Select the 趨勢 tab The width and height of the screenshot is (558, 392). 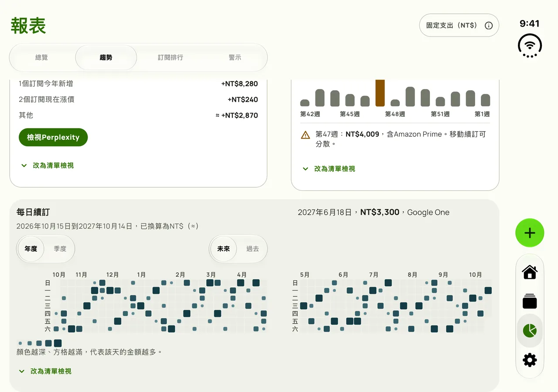pos(106,57)
